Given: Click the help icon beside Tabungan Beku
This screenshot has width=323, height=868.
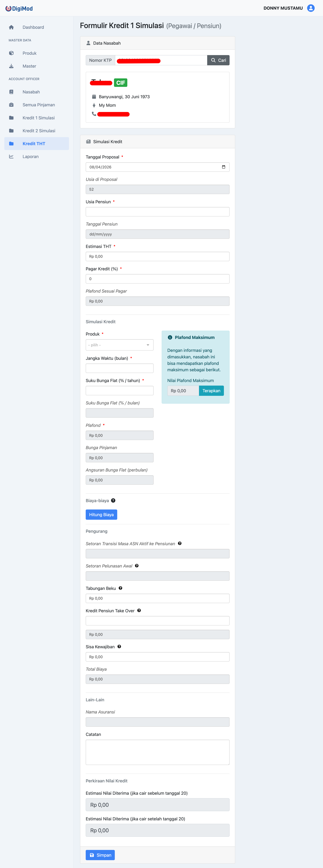Looking at the screenshot, I should click(120, 588).
